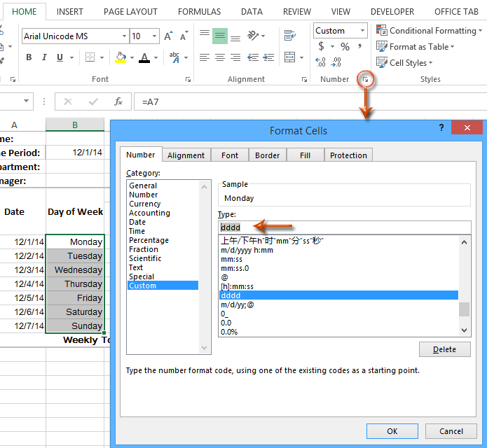Click the Insert Function fx icon
This screenshot has height=448, width=487.
point(118,101)
